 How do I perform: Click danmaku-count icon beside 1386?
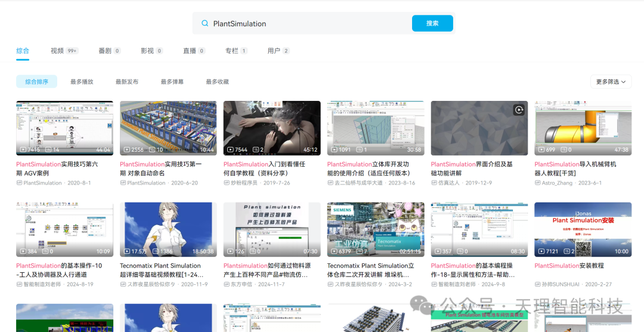tap(156, 251)
